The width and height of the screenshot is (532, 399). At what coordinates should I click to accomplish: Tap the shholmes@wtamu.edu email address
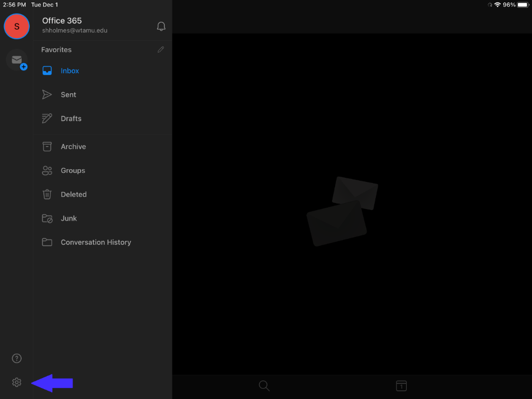pos(75,31)
